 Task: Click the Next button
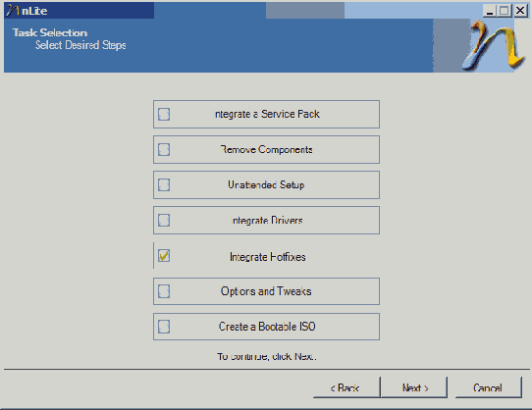pyautogui.click(x=414, y=387)
